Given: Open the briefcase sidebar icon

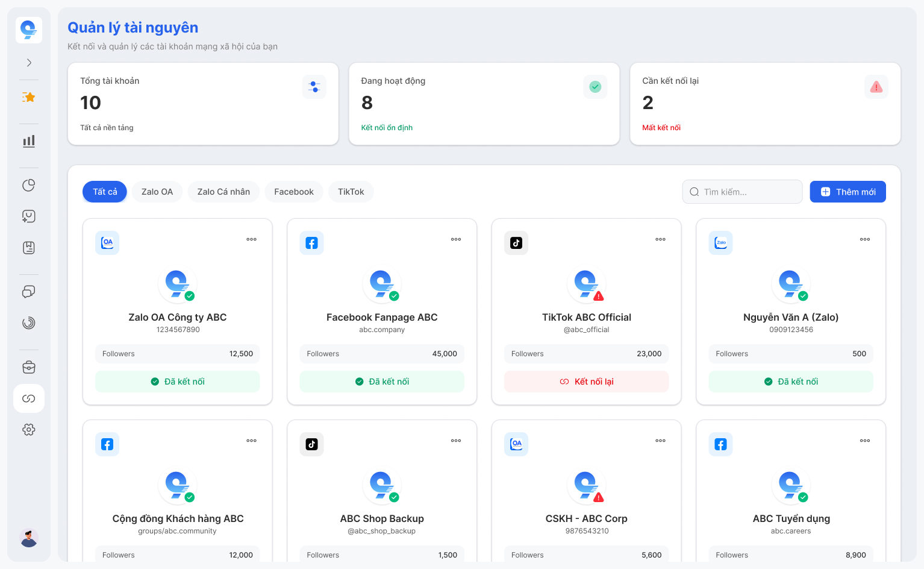Looking at the screenshot, I should point(29,367).
